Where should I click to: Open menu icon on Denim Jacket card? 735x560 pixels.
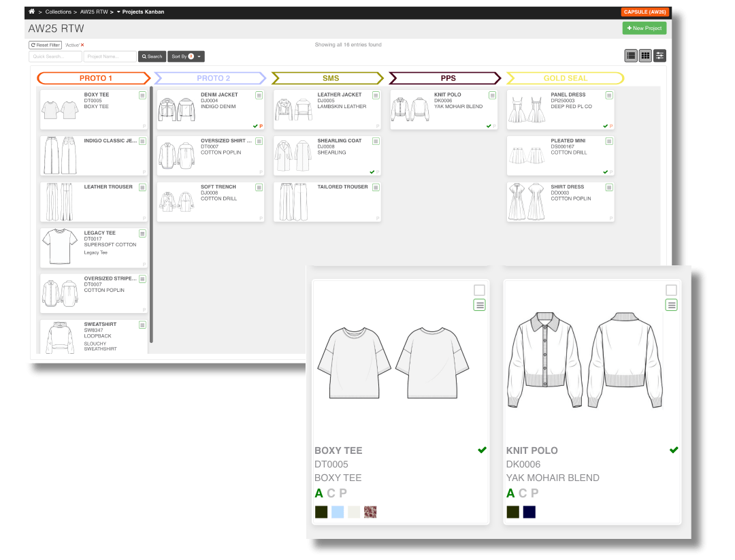click(259, 95)
